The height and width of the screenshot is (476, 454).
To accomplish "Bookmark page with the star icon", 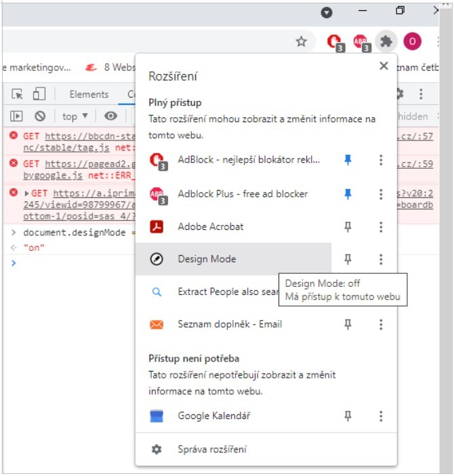I will pyautogui.click(x=301, y=41).
